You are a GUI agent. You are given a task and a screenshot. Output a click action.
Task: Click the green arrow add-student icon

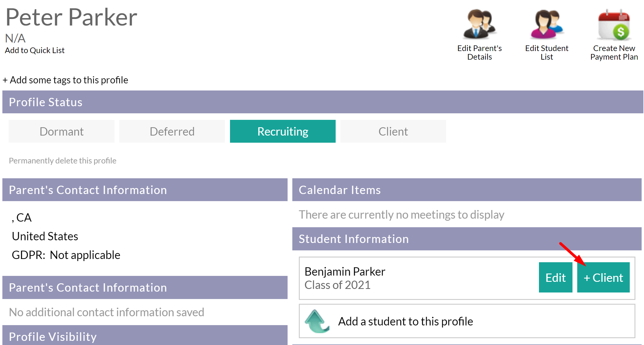coord(316,321)
